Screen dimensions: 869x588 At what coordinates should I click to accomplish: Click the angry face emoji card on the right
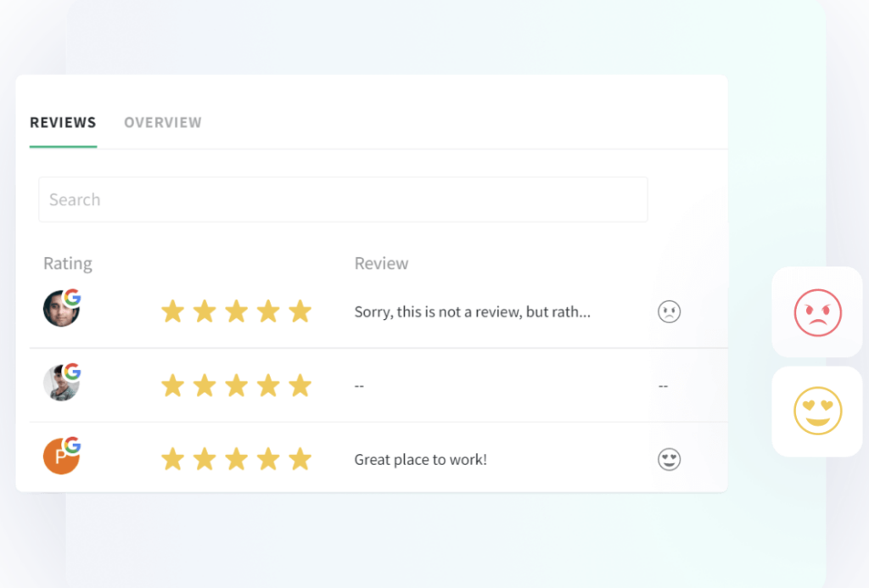816,311
